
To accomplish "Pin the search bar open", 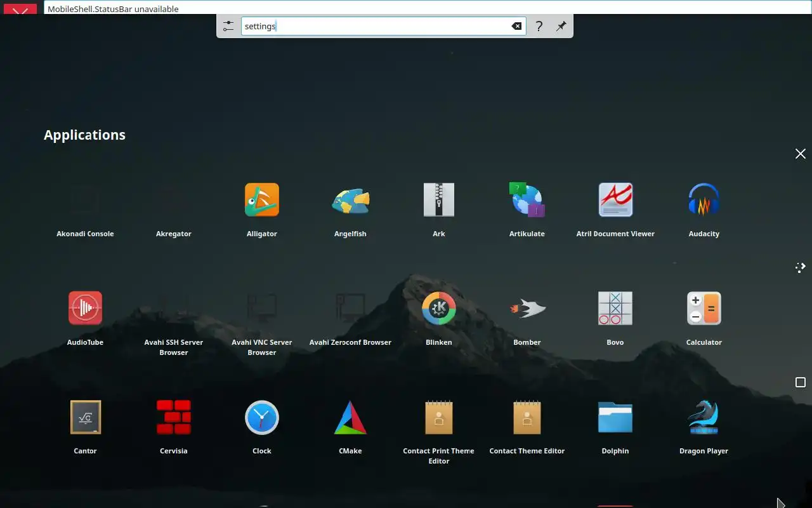I will [561, 26].
